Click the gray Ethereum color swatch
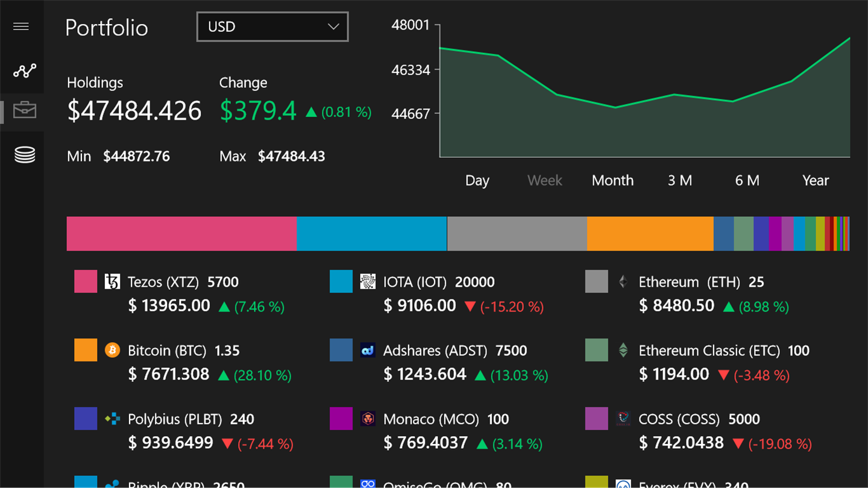The height and width of the screenshot is (488, 868). [597, 281]
